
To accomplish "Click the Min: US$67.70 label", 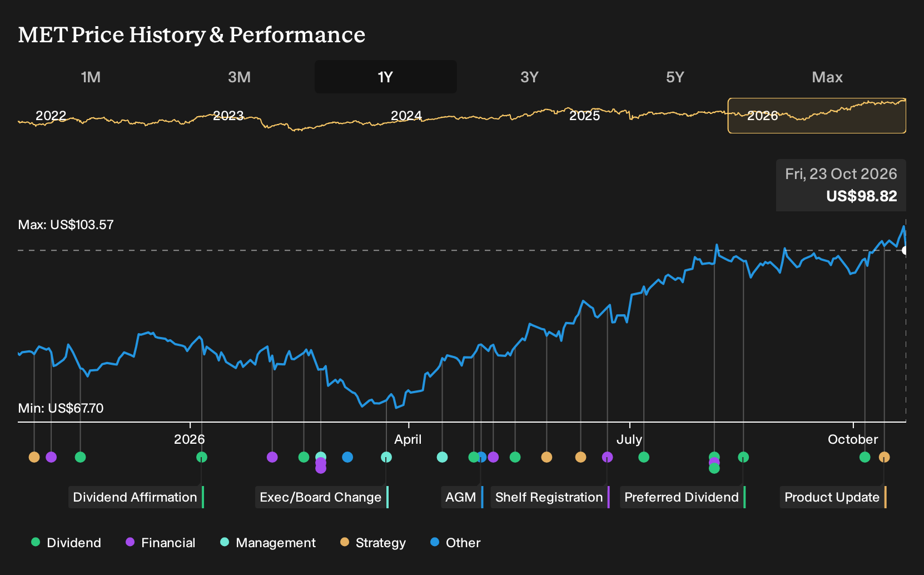I will [61, 408].
